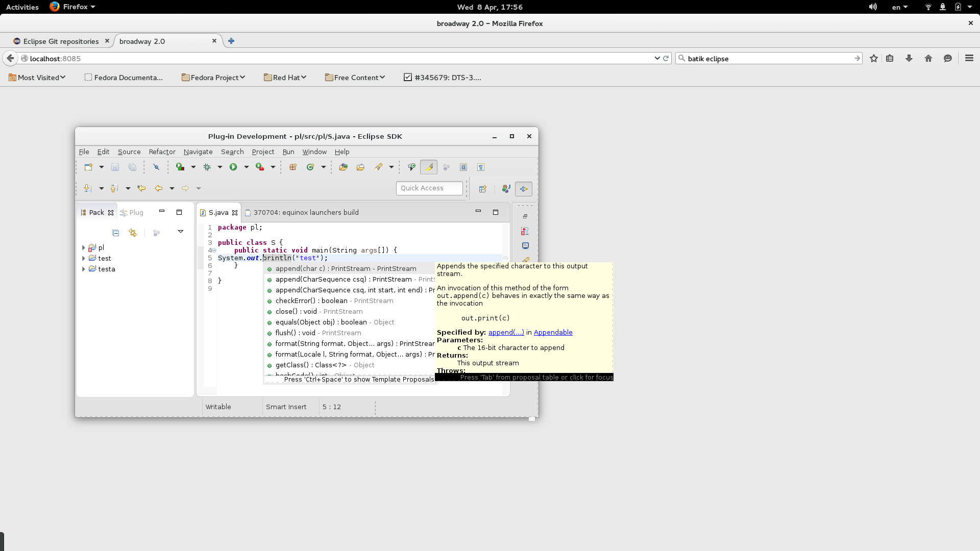Open the File menu in Eclipse
The width and height of the screenshot is (980, 551).
84,152
